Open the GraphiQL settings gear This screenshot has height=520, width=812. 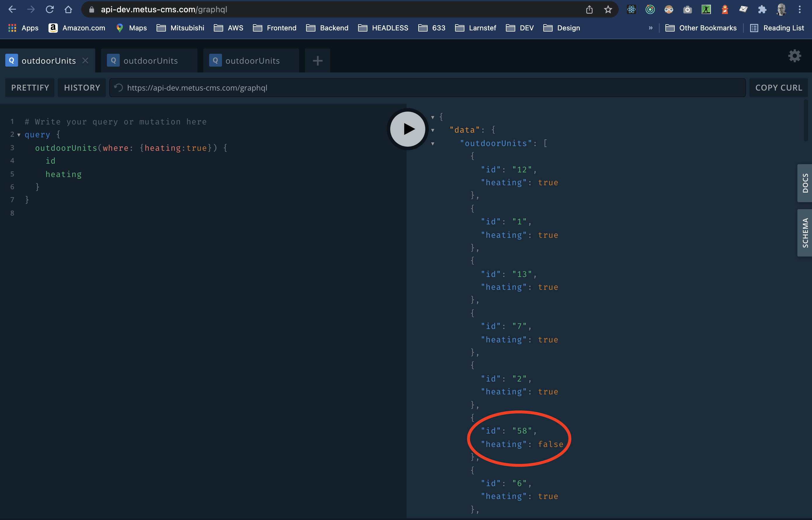[x=794, y=56]
